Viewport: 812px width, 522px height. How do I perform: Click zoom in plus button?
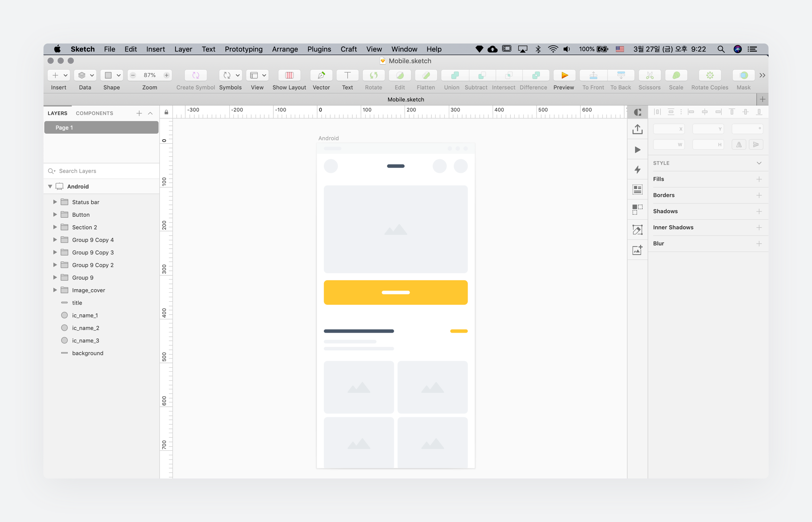pos(166,75)
